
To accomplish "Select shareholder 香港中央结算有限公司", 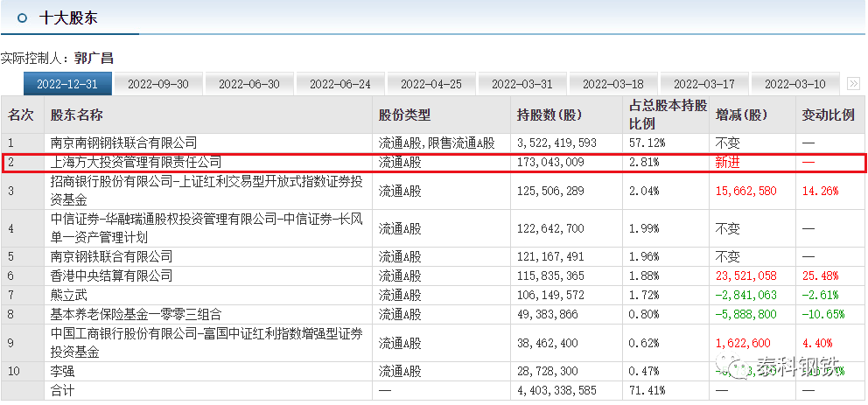I will [x=111, y=276].
